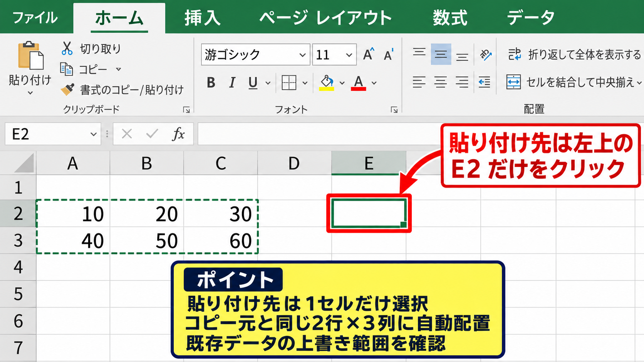The width and height of the screenshot is (644, 362).
Task: Click the formula bar Cancel X icon
Action: [x=127, y=134]
